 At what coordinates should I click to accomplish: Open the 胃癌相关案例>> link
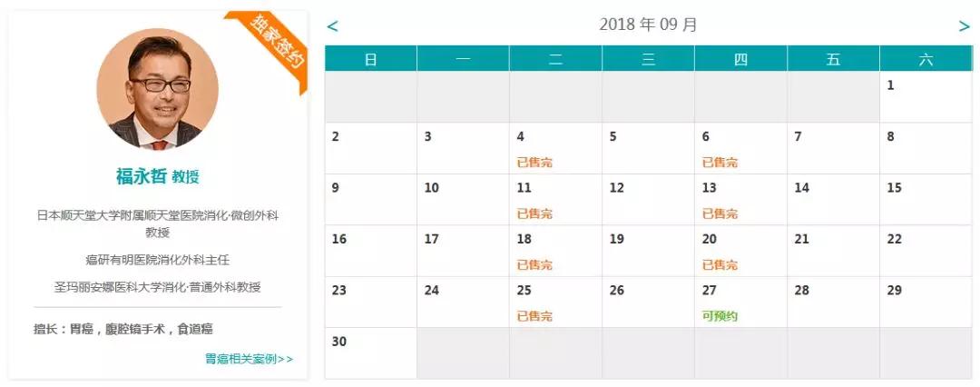(x=249, y=359)
